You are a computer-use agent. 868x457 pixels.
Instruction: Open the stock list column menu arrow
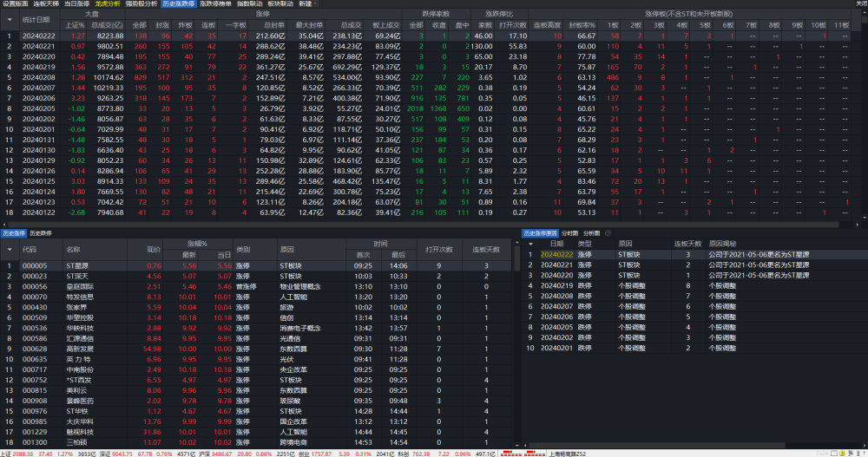point(10,250)
